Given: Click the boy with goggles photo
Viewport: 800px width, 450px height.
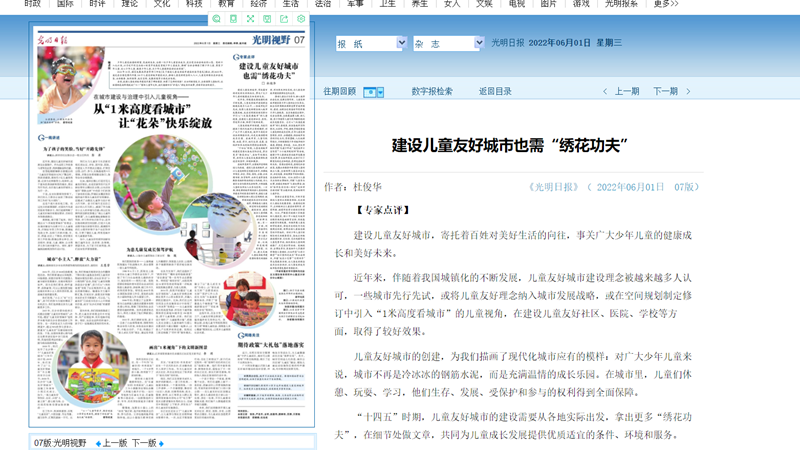Looking at the screenshot, I should coord(70,82).
